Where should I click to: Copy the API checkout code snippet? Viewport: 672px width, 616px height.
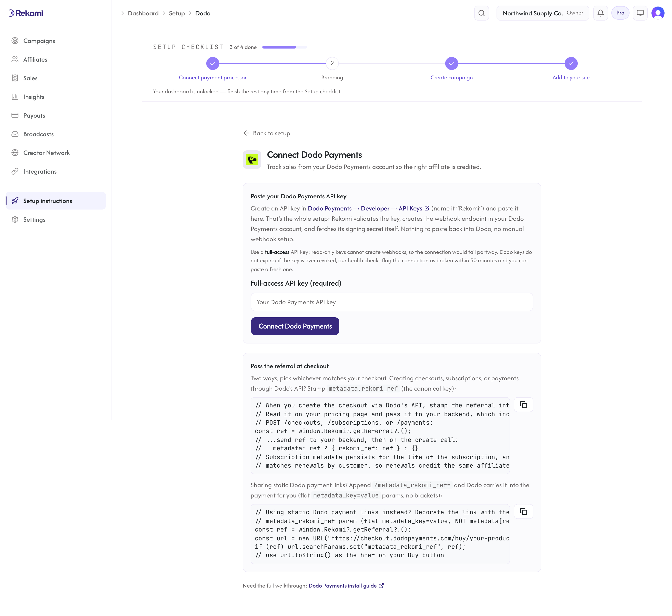coord(523,405)
